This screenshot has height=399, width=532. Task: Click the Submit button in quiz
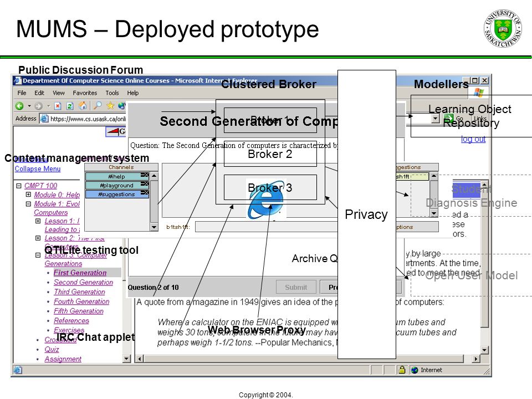click(x=296, y=287)
